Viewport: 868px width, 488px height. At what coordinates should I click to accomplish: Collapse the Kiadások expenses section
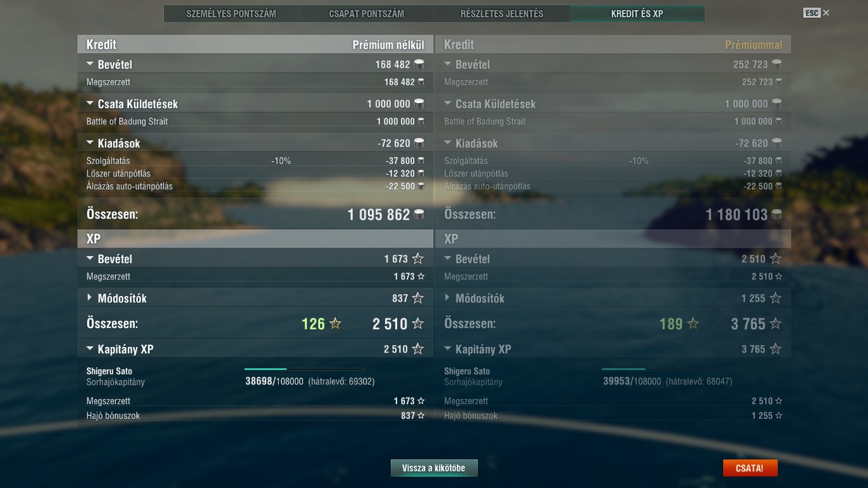pyautogui.click(x=90, y=143)
